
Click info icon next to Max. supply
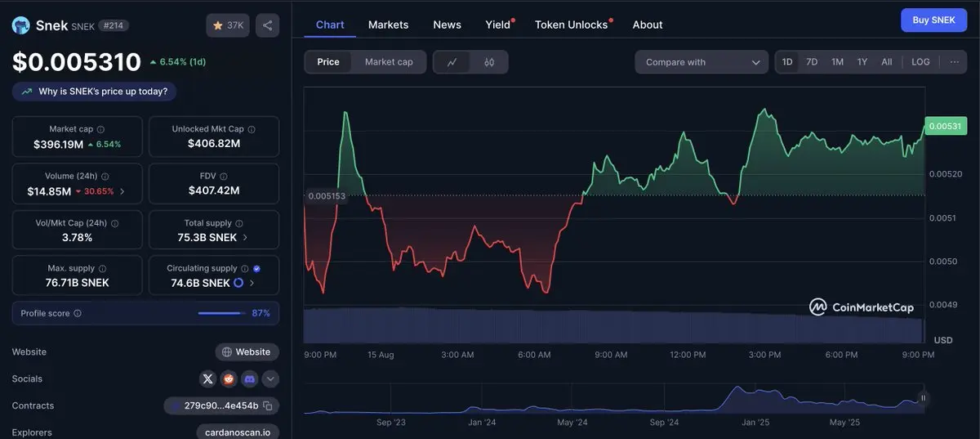[101, 268]
